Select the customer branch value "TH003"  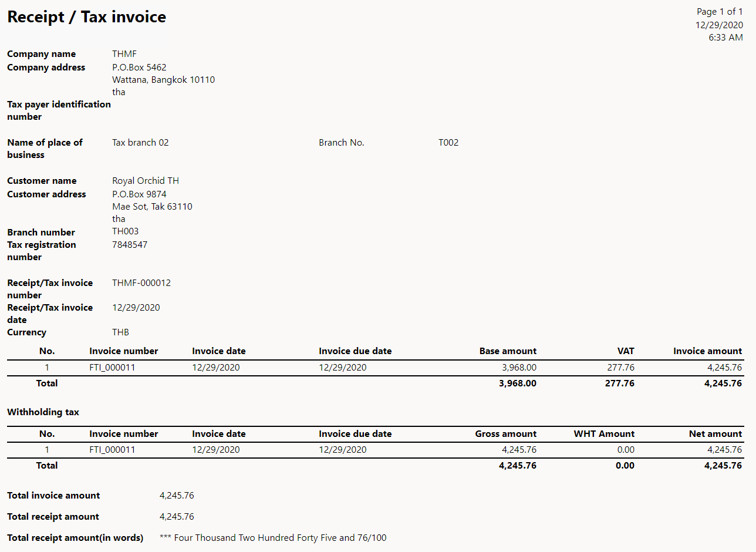126,231
